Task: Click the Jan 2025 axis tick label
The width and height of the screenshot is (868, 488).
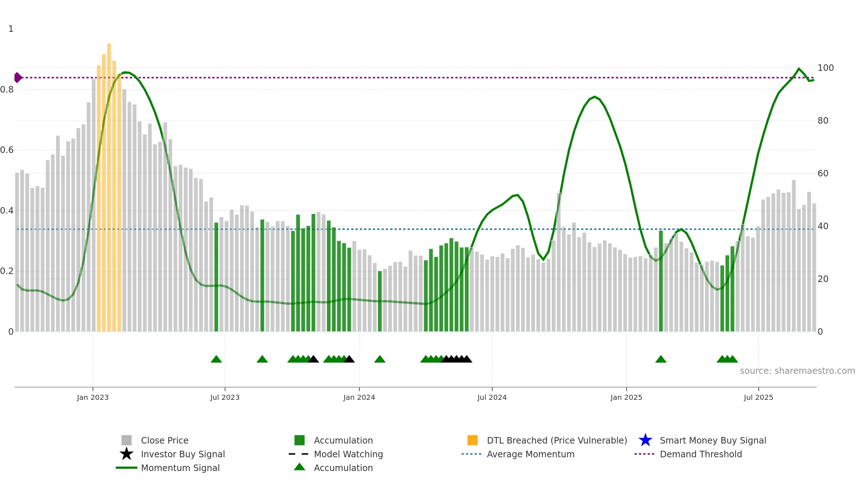Action: pos(626,398)
